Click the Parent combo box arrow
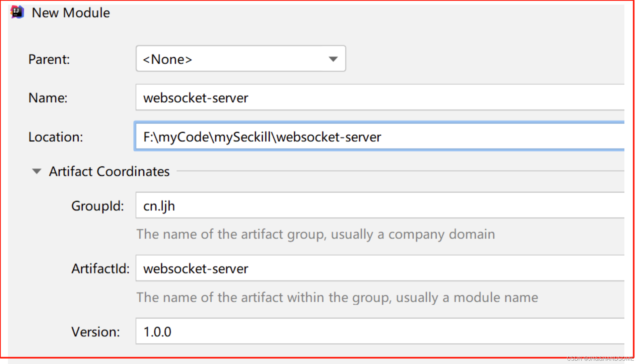 point(333,59)
